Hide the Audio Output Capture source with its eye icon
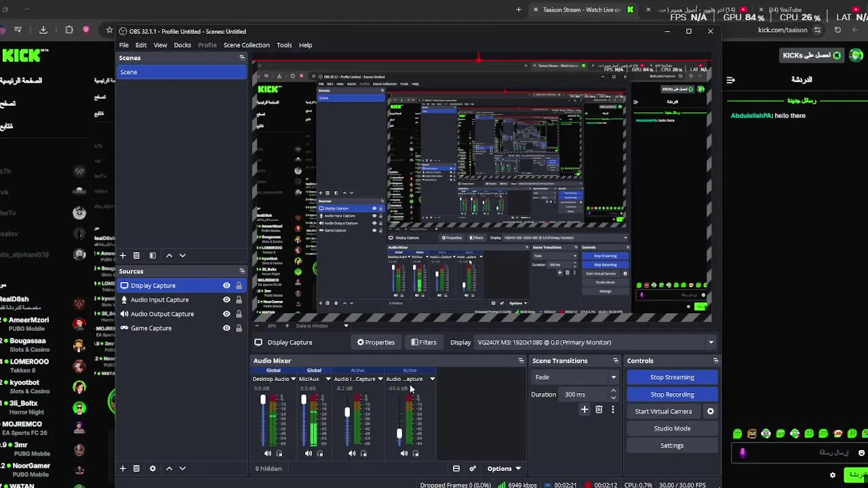Screen dimensions: 868x488 tap(226, 314)
